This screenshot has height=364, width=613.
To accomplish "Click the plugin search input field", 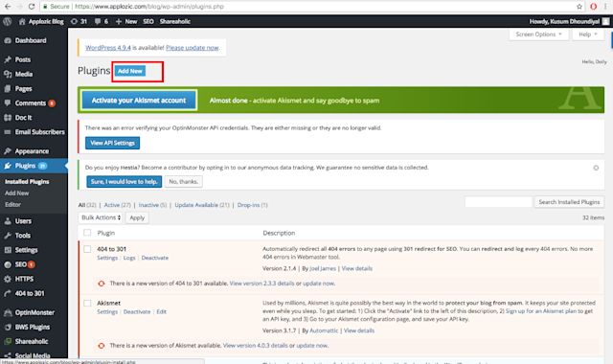I will click(498, 202).
